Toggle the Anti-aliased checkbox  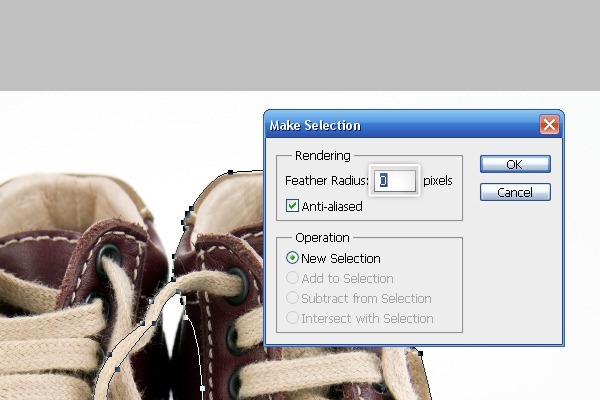point(292,206)
